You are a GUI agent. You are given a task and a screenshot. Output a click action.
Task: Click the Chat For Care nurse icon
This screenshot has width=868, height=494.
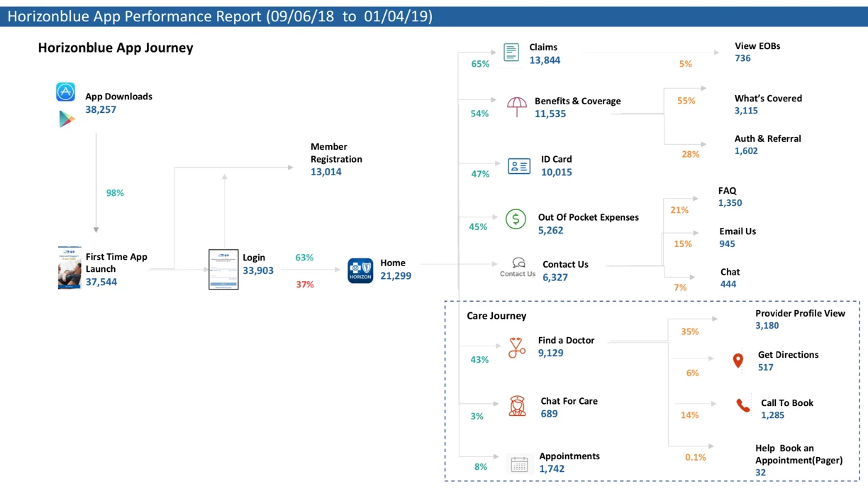518,406
